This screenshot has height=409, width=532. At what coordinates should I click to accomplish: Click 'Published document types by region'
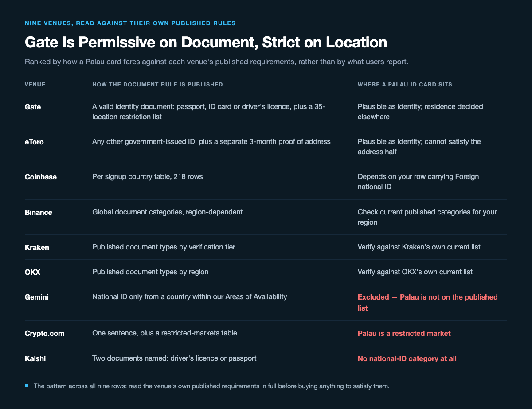[150, 272]
